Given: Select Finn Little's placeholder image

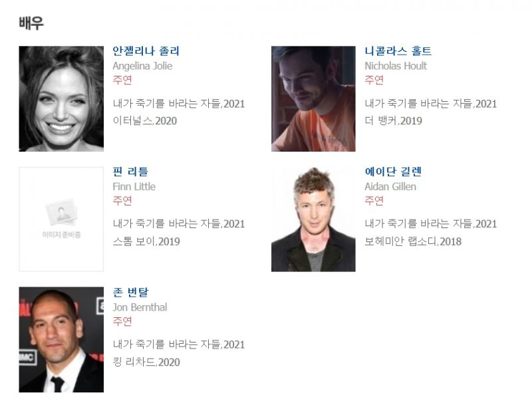Looking at the screenshot, I should click(61, 219).
